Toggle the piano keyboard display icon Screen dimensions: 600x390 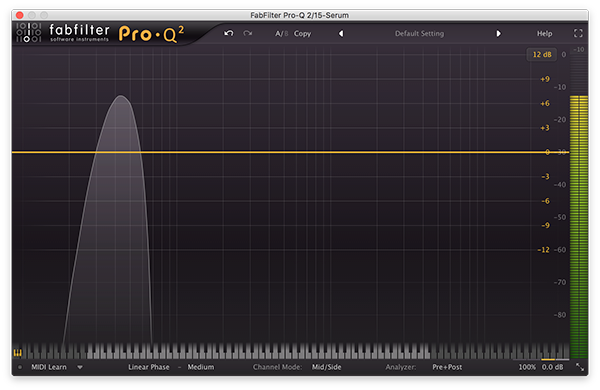(x=18, y=352)
